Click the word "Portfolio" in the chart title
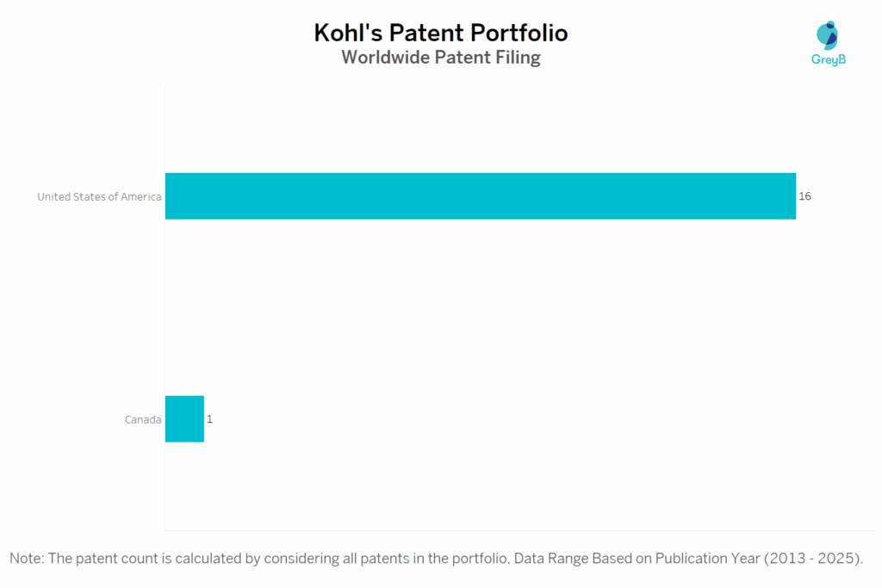882x588 pixels. pos(519,33)
